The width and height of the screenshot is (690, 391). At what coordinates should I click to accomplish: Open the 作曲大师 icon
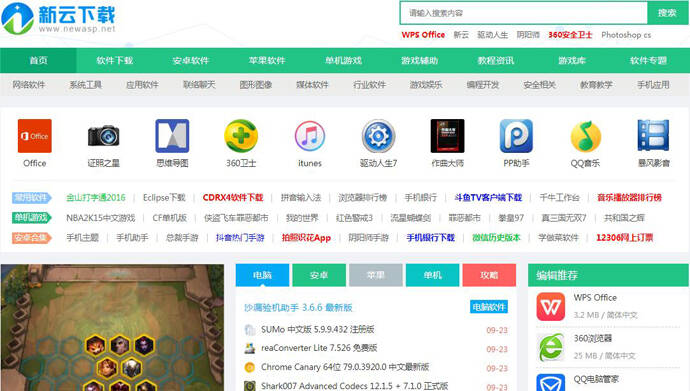(448, 136)
